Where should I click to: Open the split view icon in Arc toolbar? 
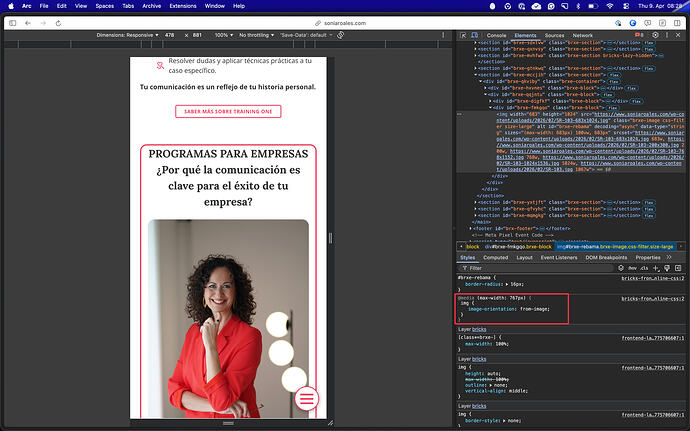[677, 23]
